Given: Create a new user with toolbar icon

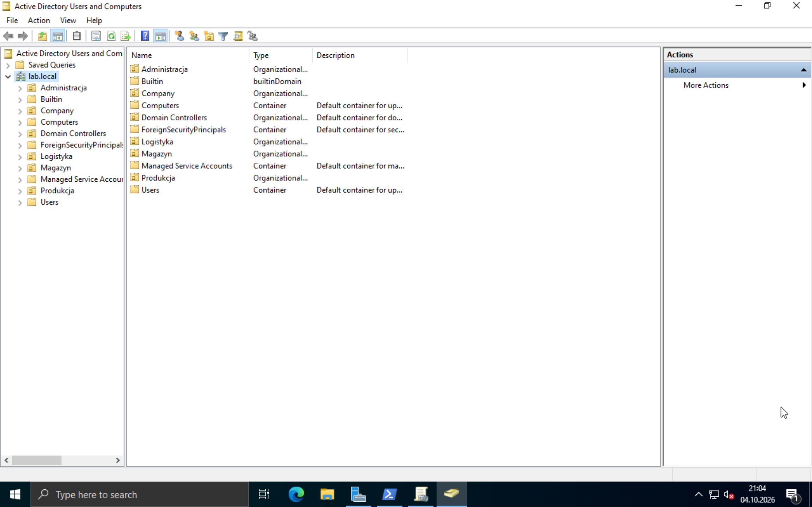Looking at the screenshot, I should coord(179,36).
